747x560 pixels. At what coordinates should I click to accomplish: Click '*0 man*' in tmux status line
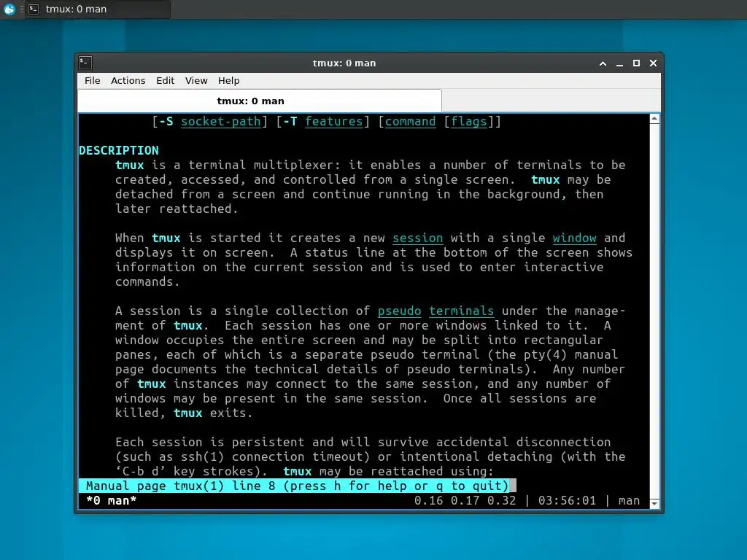[x=112, y=500]
